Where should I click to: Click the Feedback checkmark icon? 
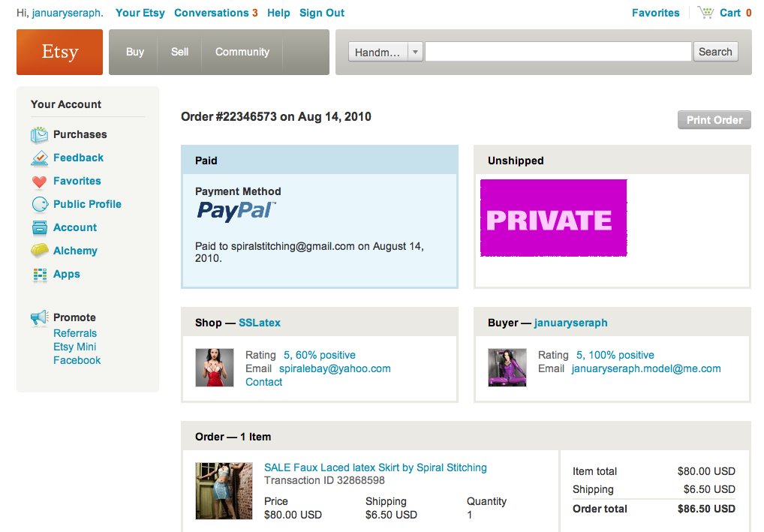click(40, 158)
